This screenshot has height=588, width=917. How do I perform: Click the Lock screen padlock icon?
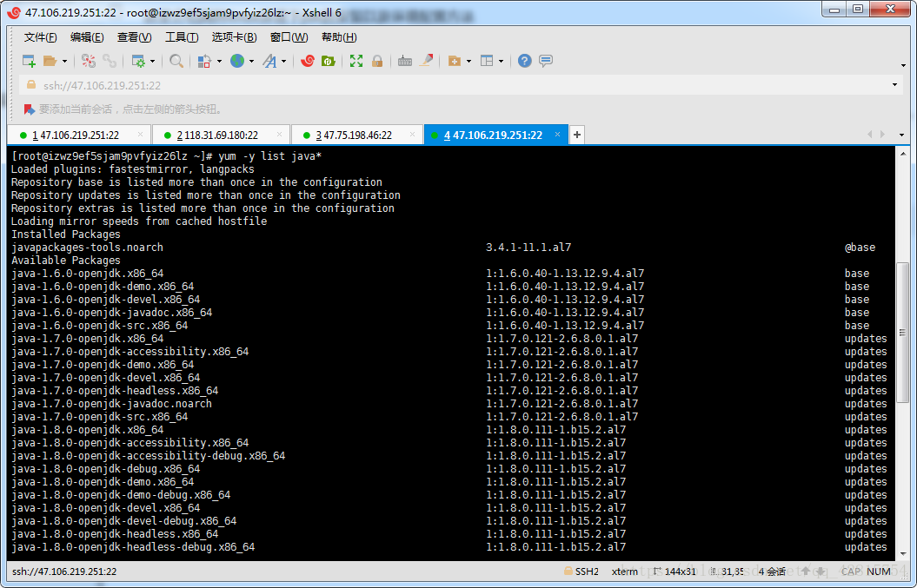coord(377,61)
